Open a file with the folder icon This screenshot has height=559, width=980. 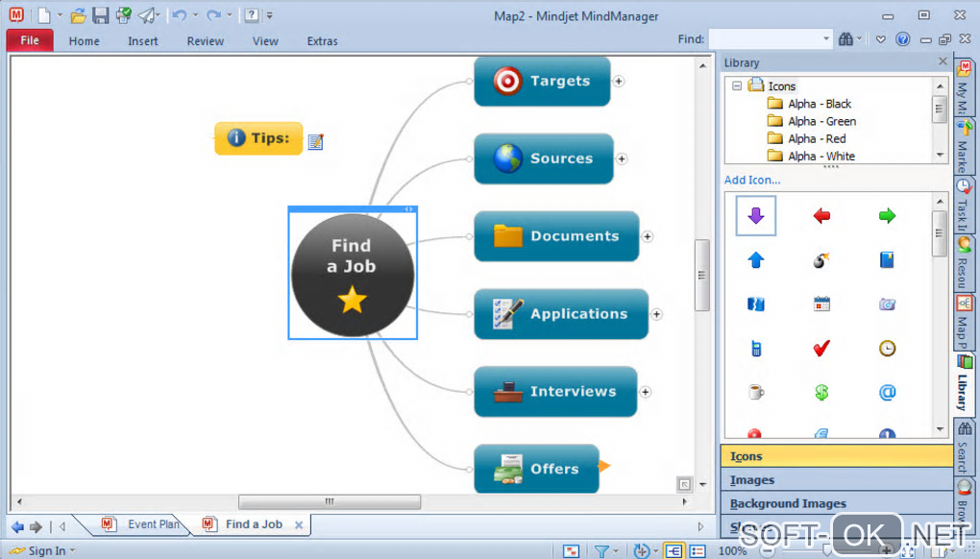[78, 15]
